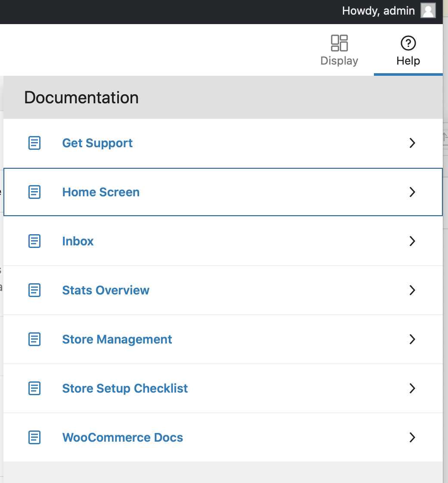Click the Display layout grid icon
Screen dimensions: 448x483
pyautogui.click(x=339, y=43)
